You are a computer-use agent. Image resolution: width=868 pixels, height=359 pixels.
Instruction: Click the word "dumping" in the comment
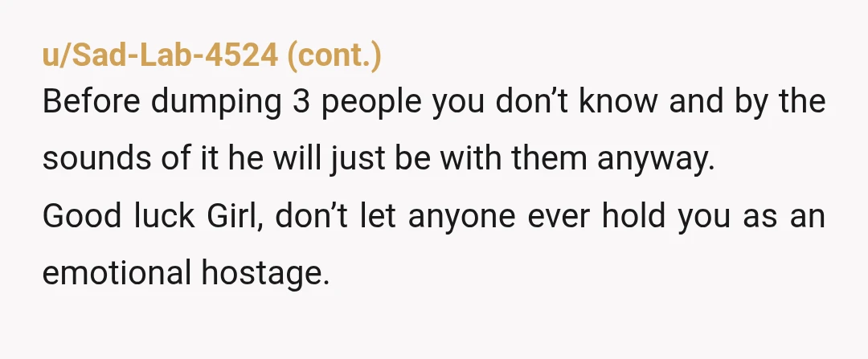click(x=216, y=104)
